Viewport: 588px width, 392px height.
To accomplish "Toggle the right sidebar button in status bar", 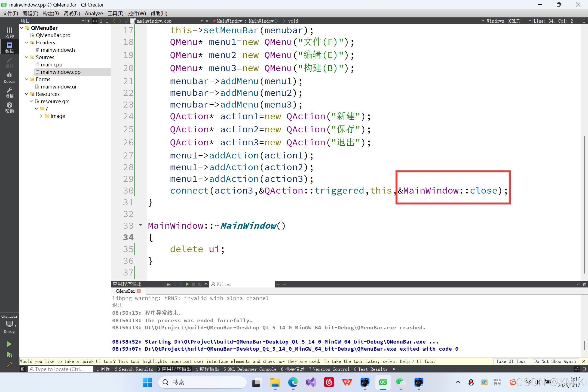I will (584, 369).
